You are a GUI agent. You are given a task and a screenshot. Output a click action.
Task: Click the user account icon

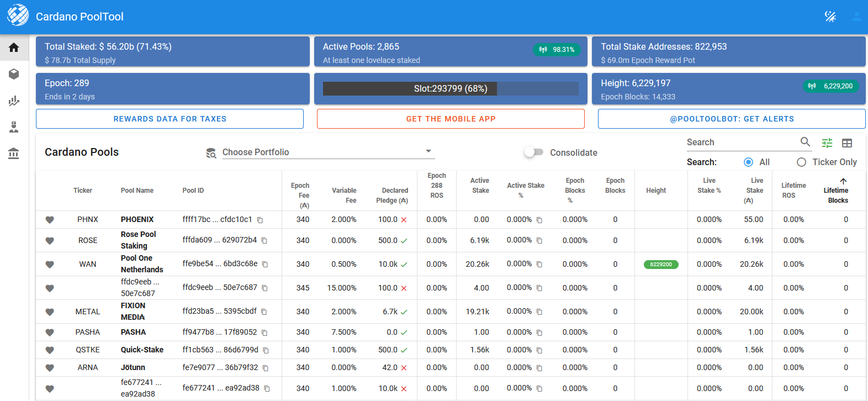point(856,17)
